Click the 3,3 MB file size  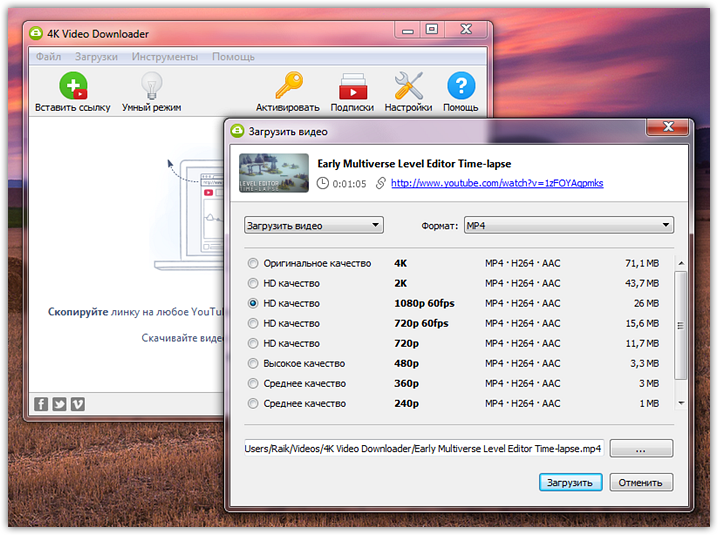(x=644, y=364)
